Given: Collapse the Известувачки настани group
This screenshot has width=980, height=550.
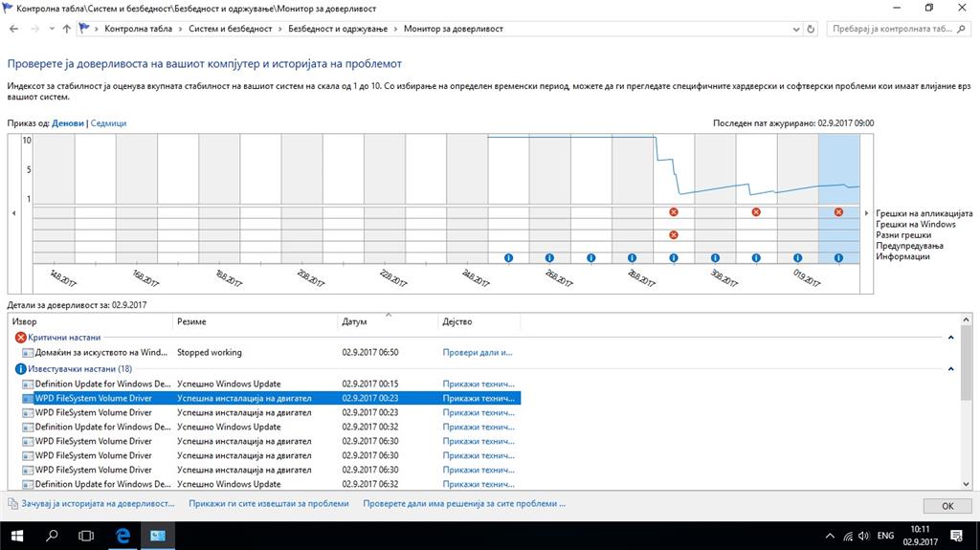Looking at the screenshot, I should pyautogui.click(x=950, y=369).
